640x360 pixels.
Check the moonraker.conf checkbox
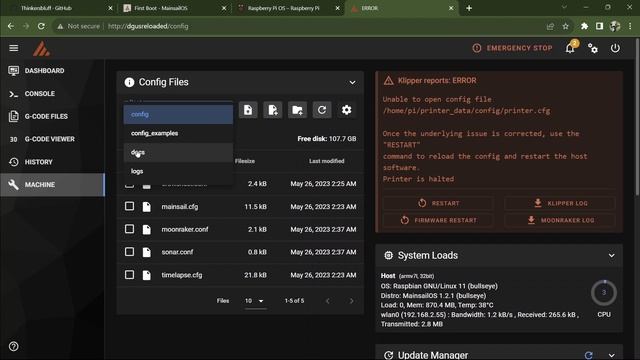129,229
